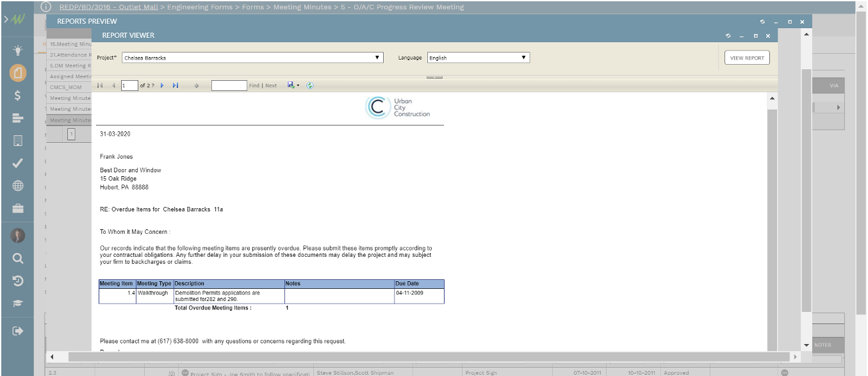
Task: Select the 21.Attendance report in list
Action: tap(69, 55)
